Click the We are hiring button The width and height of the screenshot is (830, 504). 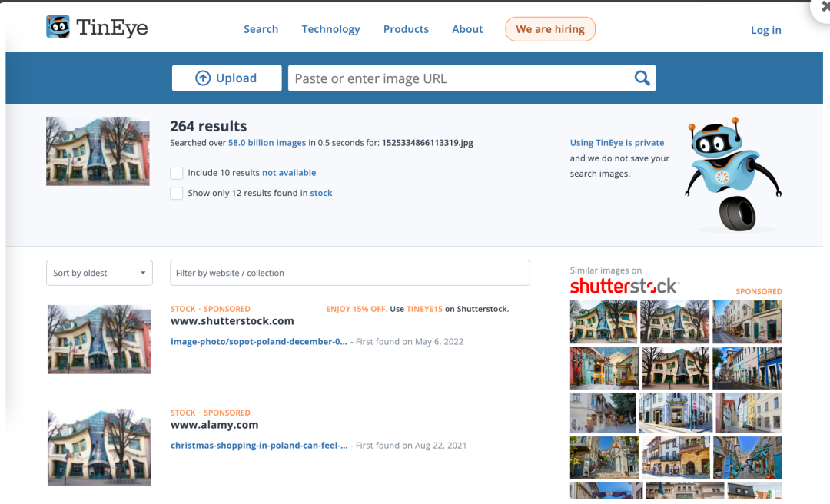550,29
